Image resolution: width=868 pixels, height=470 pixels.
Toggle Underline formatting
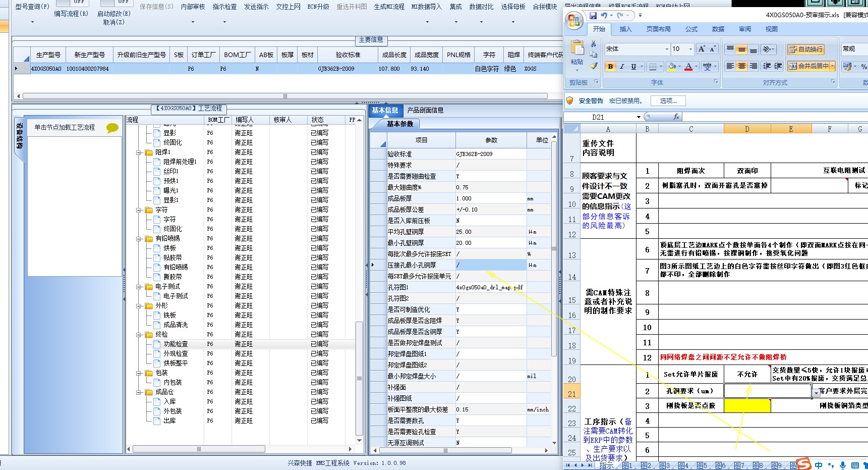point(633,67)
